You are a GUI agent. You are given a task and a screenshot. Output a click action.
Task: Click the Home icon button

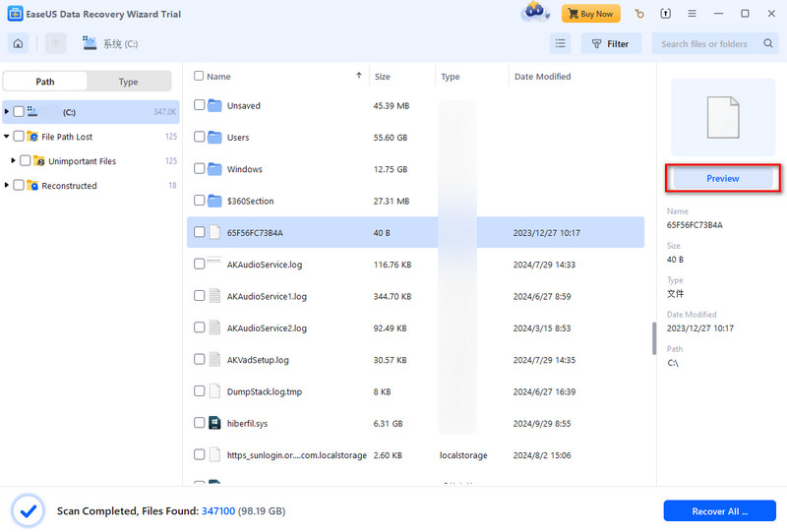pyautogui.click(x=19, y=43)
